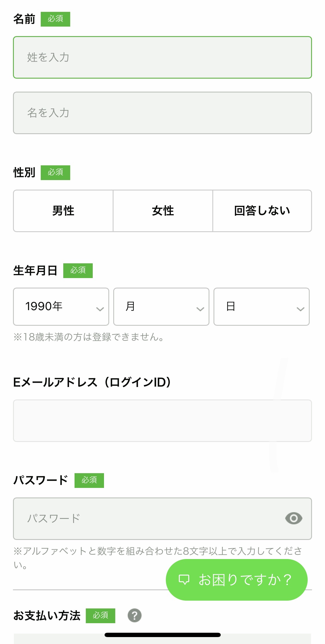Image resolution: width=325 pixels, height=644 pixels.
Task: Focus the 名を入力 given name field
Action: [x=162, y=113]
